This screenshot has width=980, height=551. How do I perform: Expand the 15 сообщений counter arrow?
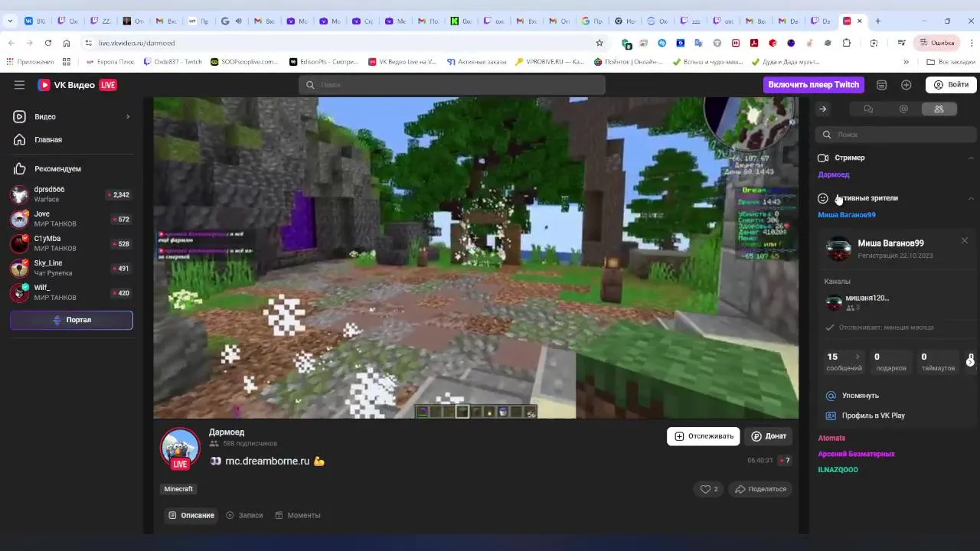click(x=857, y=357)
